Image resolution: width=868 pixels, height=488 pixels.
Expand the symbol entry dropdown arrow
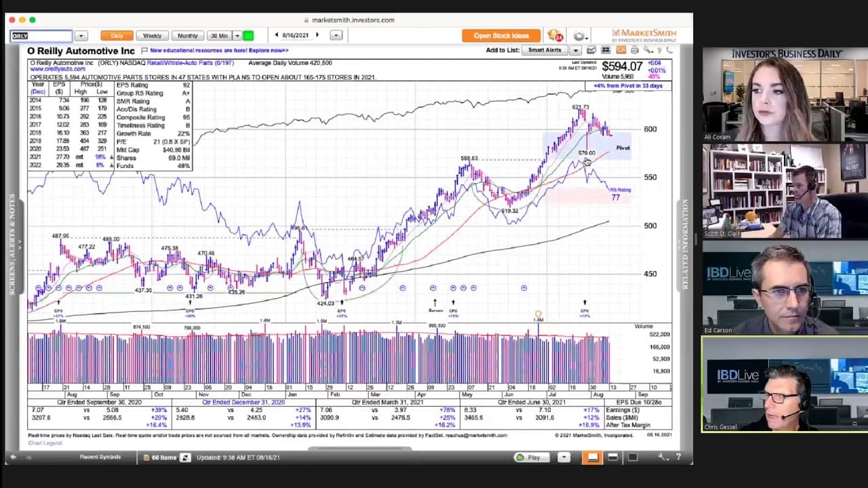(81, 36)
